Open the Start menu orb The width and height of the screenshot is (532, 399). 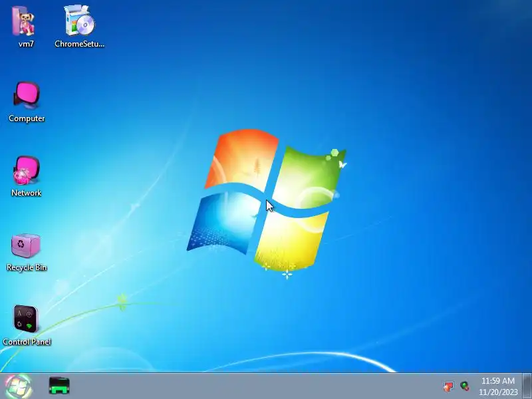19,386
